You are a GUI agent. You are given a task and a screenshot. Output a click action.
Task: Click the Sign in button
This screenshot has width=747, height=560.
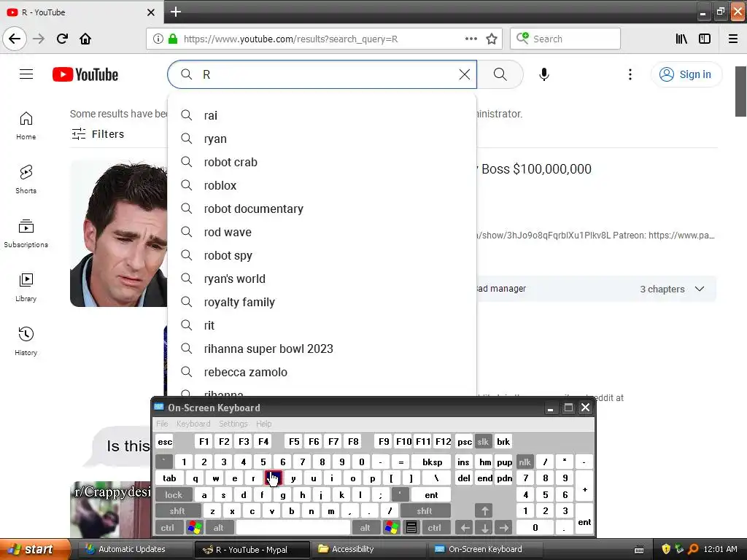click(686, 74)
